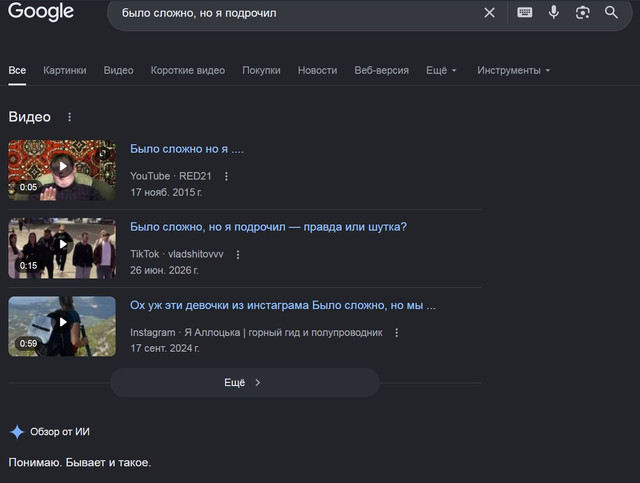Open the Покупки tab
The height and width of the screenshot is (483, 640).
tap(261, 70)
